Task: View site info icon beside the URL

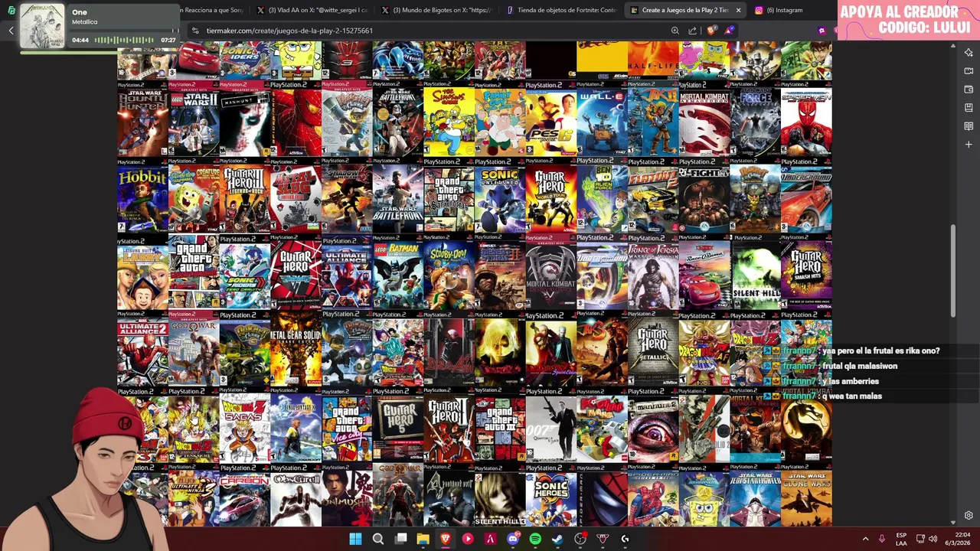Action: (195, 31)
